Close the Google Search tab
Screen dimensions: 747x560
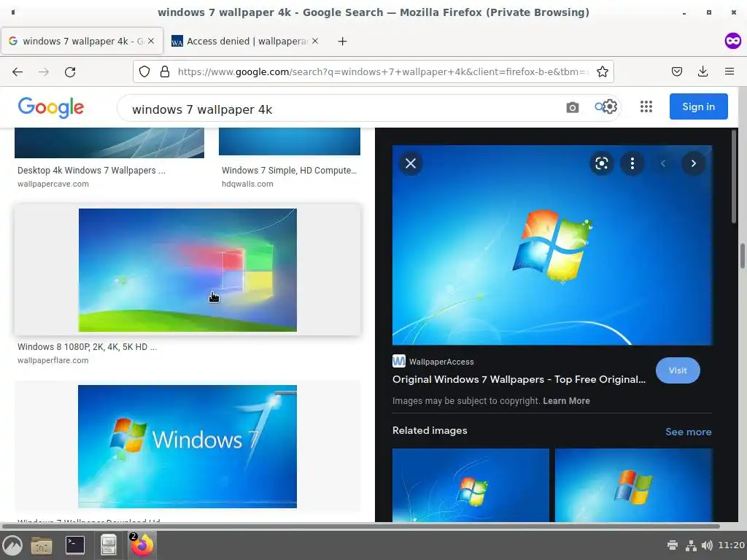click(151, 41)
